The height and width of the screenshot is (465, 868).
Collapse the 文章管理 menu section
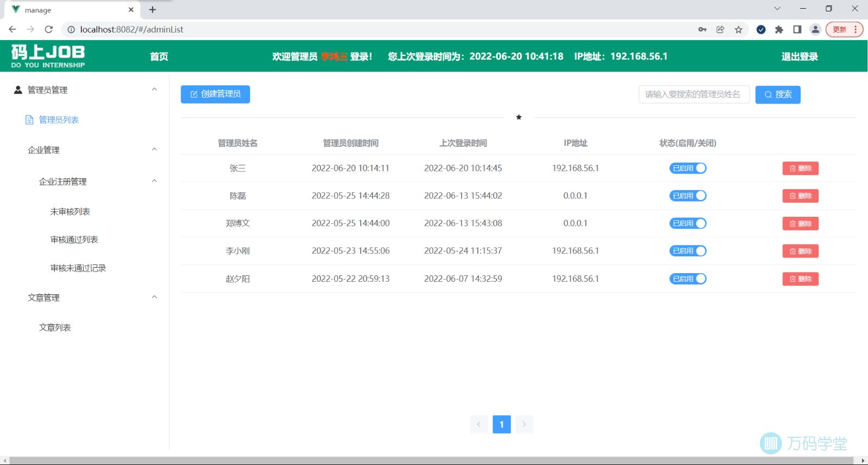click(154, 297)
